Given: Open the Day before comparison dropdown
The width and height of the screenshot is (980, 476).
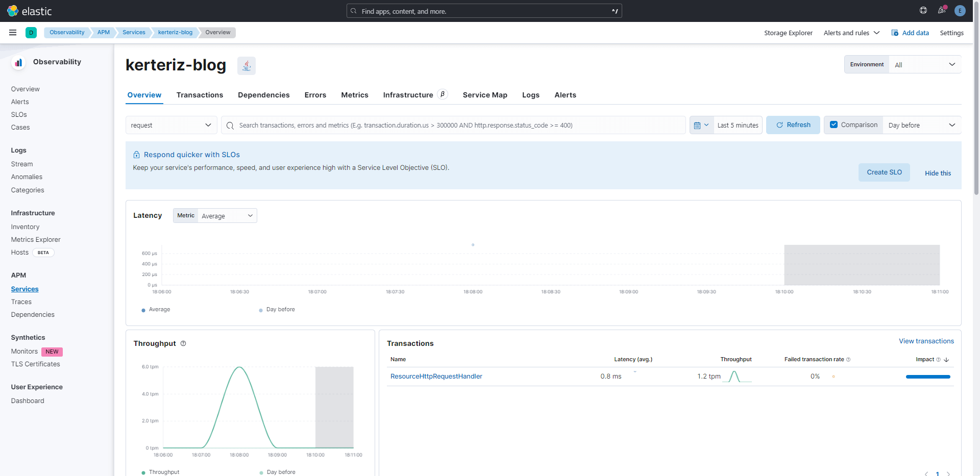Looking at the screenshot, I should click(922, 125).
